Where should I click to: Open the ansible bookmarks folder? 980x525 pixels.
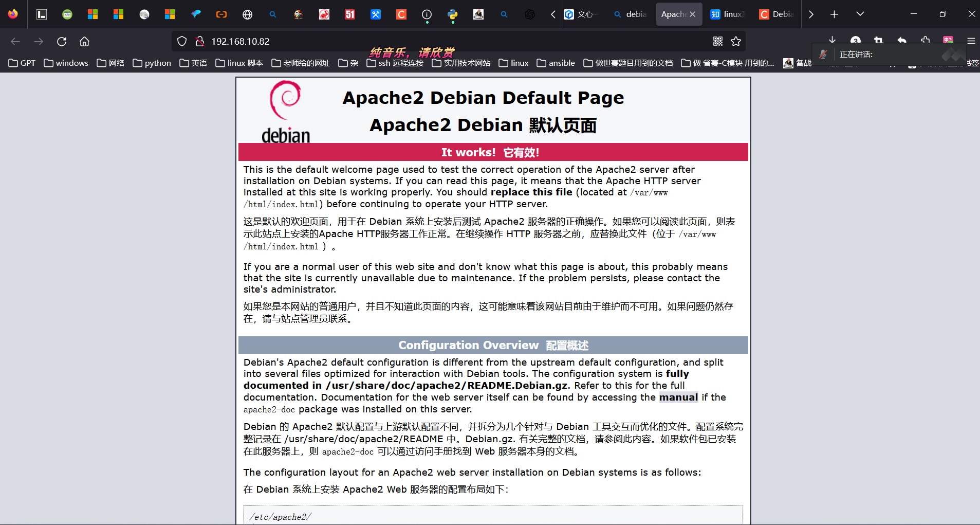(556, 63)
